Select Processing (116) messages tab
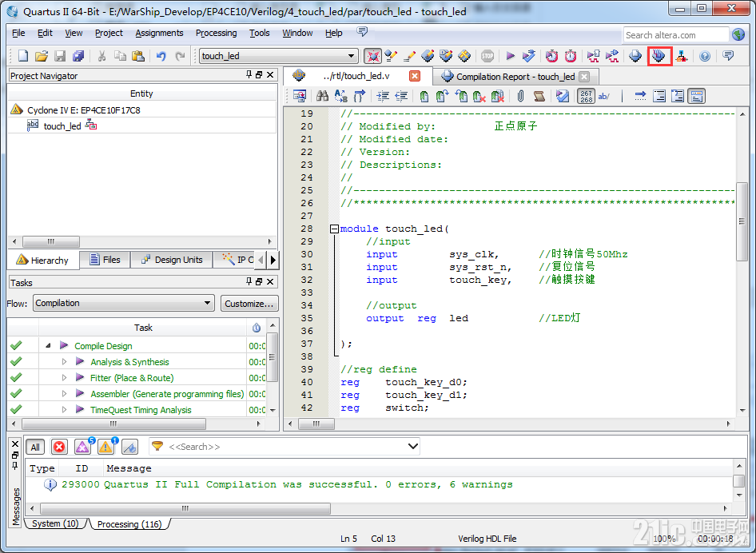The width and height of the screenshot is (756, 553). pos(129,524)
